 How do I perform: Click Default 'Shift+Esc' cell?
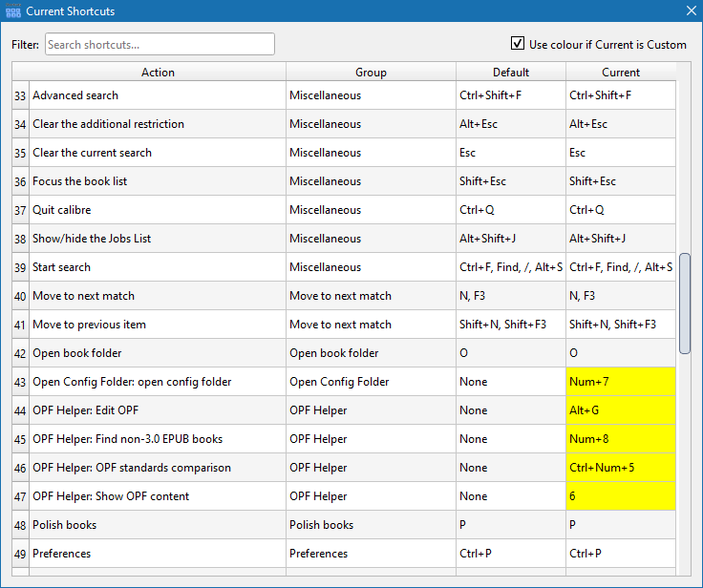tap(511, 181)
